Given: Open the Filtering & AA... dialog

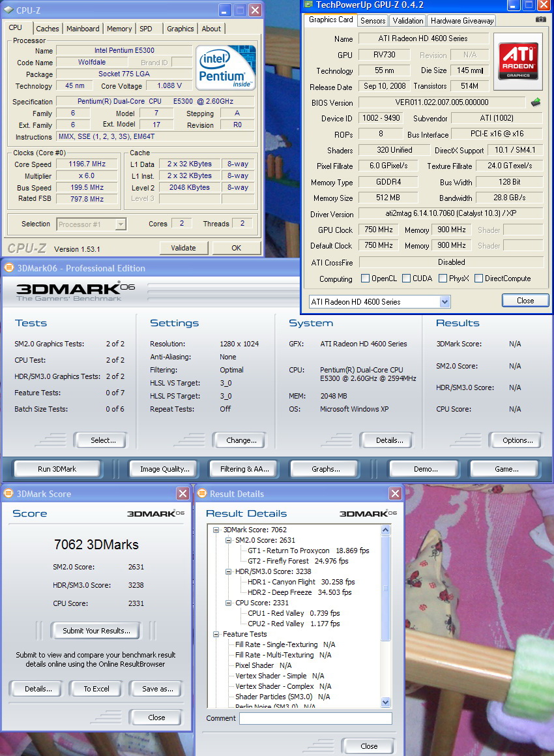Looking at the screenshot, I should tap(244, 468).
